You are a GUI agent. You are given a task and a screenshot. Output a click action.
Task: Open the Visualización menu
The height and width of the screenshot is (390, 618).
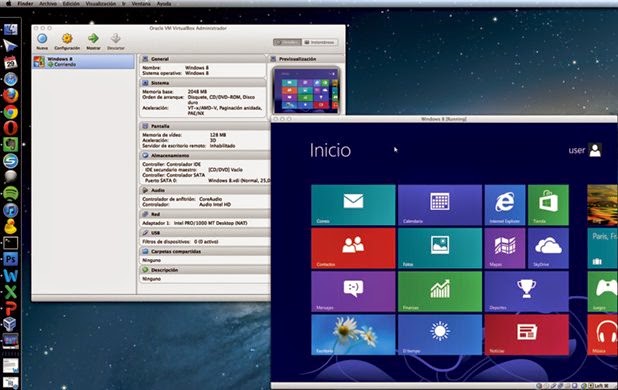pyautogui.click(x=101, y=4)
